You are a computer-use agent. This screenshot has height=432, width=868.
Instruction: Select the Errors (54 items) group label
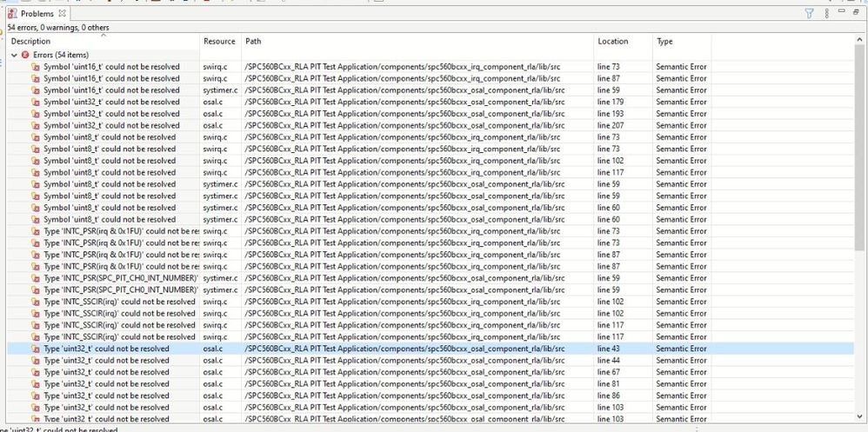click(60, 55)
